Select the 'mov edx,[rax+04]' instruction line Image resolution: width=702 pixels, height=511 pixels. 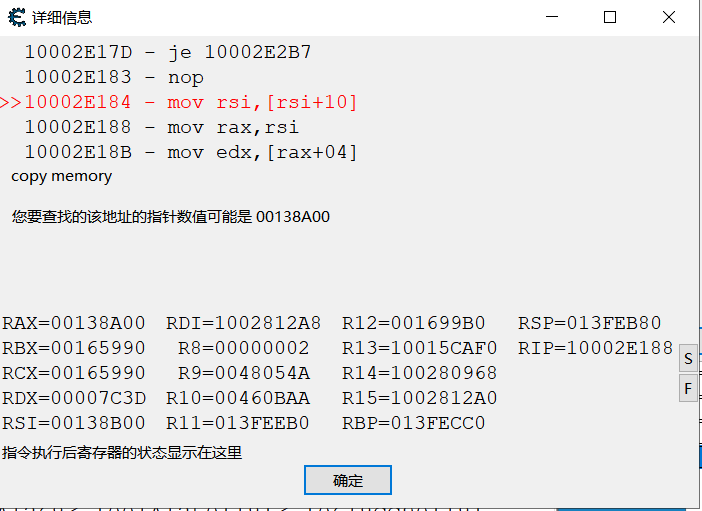click(x=191, y=153)
